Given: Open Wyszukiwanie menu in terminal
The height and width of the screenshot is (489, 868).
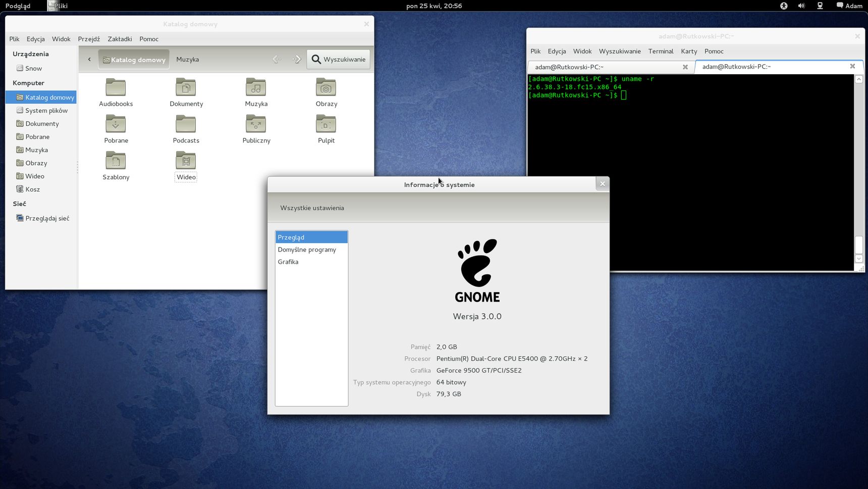Looking at the screenshot, I should tap(620, 51).
